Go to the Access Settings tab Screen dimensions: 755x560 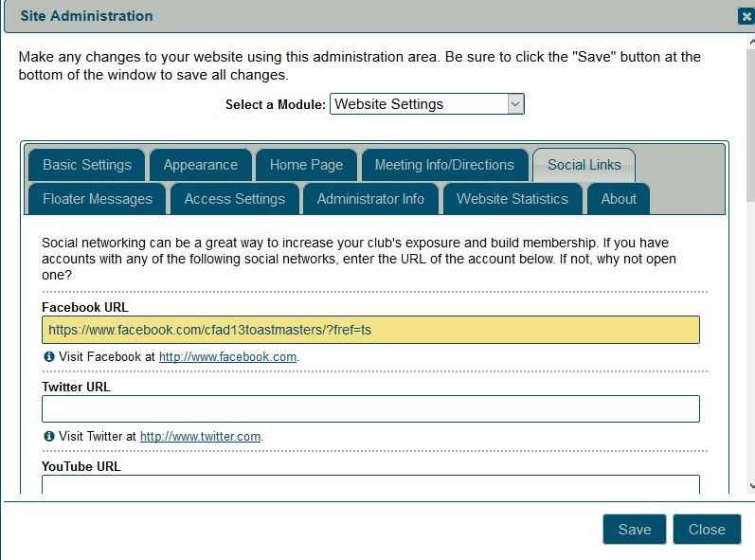[235, 199]
